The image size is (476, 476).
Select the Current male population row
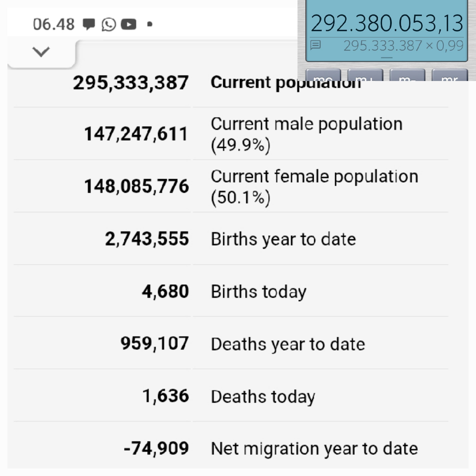tap(231, 134)
